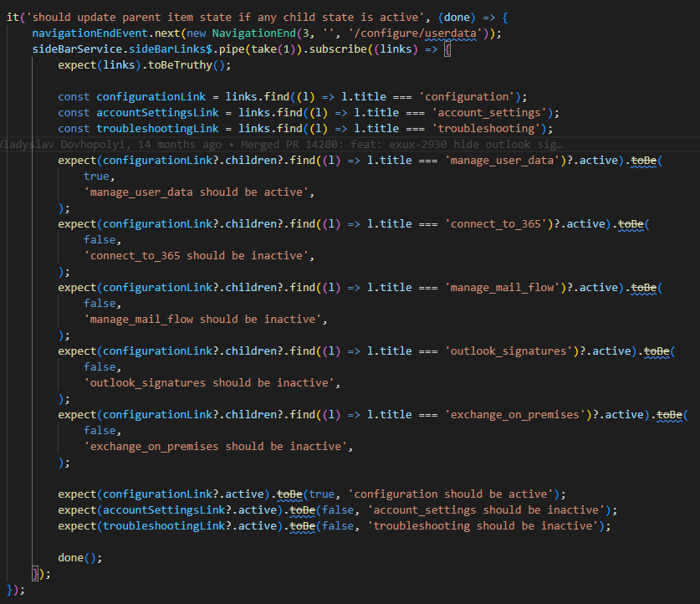Click the underlined 'userdata' word in route string

(x=451, y=33)
